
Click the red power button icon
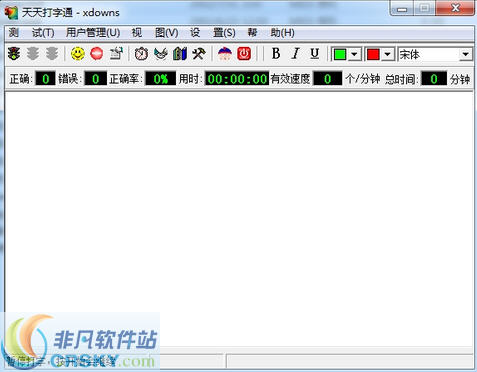244,54
